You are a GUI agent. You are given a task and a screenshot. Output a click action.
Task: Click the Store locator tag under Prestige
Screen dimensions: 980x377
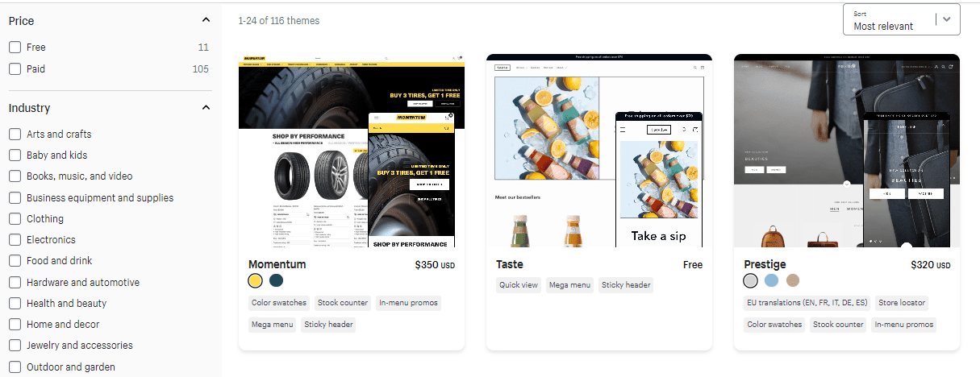pos(901,303)
